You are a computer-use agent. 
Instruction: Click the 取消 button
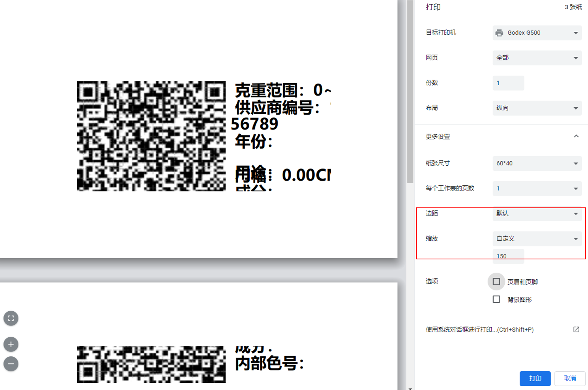[570, 378]
